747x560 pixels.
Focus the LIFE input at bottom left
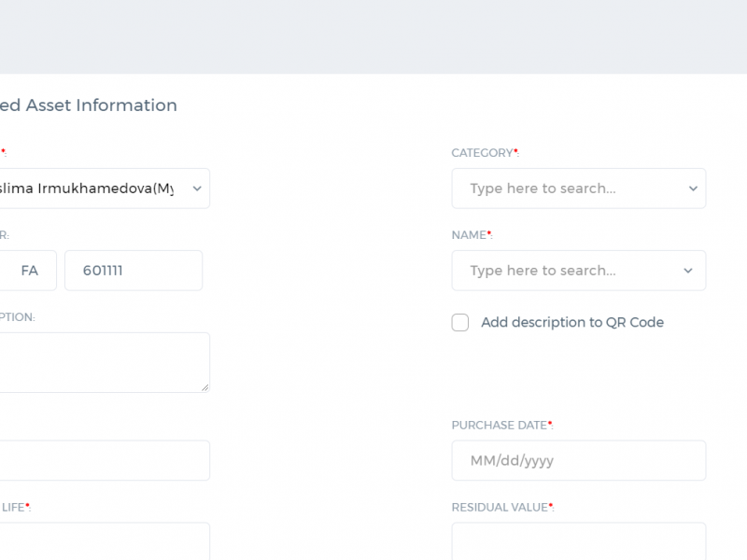point(105,541)
